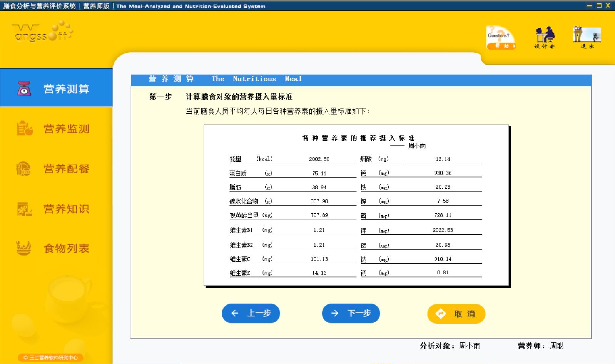Select the 碳水化合物 value 337.98

tap(319, 201)
